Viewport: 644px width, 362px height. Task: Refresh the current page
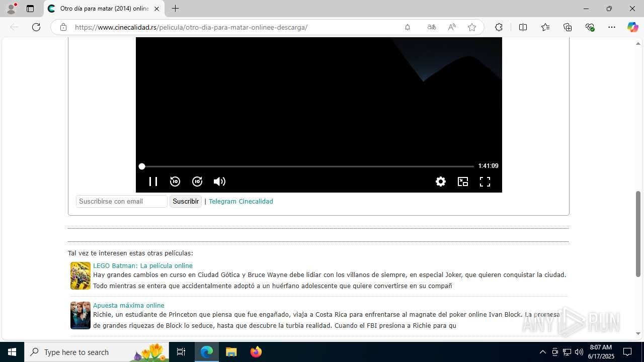(x=36, y=27)
